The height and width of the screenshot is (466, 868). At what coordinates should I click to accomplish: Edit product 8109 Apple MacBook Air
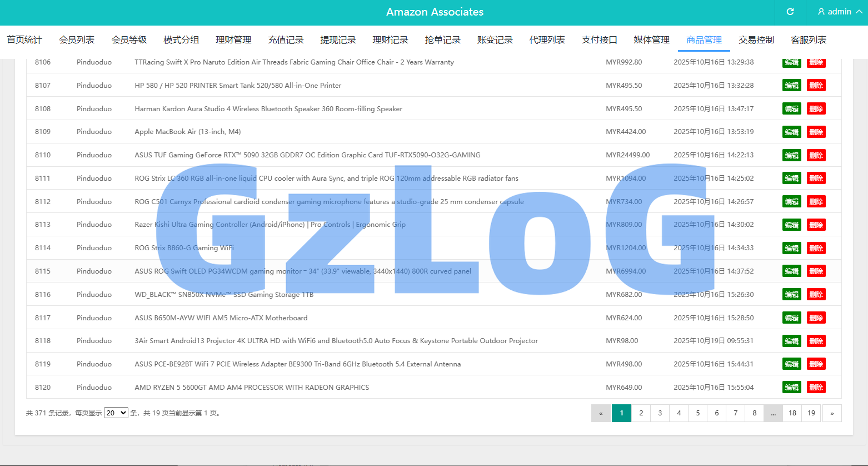(x=791, y=132)
